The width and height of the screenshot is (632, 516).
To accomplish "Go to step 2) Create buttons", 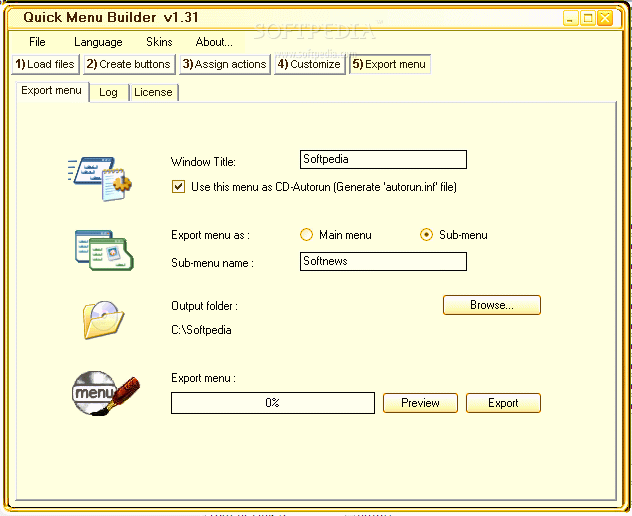I will tap(129, 64).
